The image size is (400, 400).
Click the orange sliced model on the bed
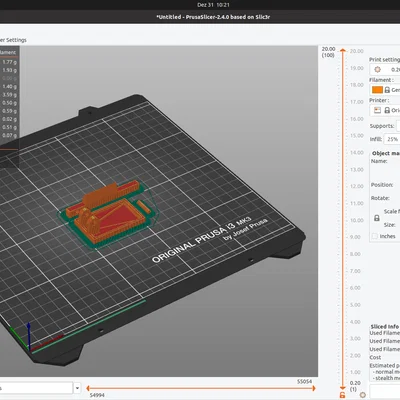pyautogui.click(x=107, y=213)
